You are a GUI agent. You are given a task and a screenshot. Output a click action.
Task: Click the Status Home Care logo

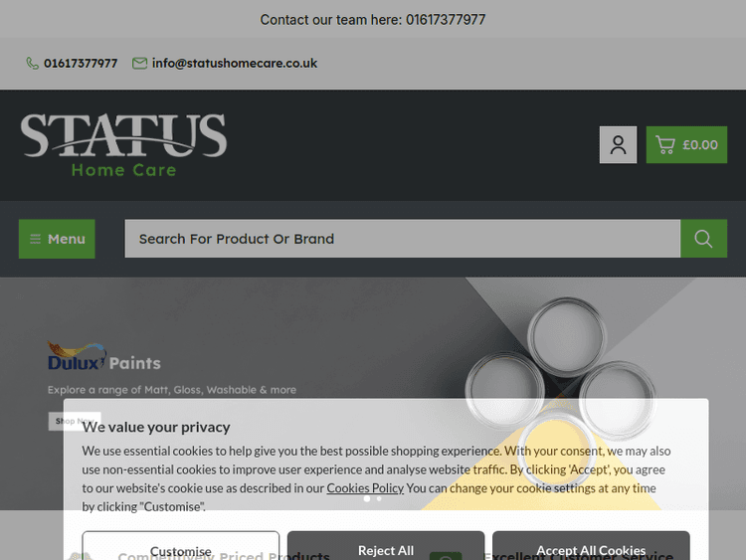pos(123,144)
